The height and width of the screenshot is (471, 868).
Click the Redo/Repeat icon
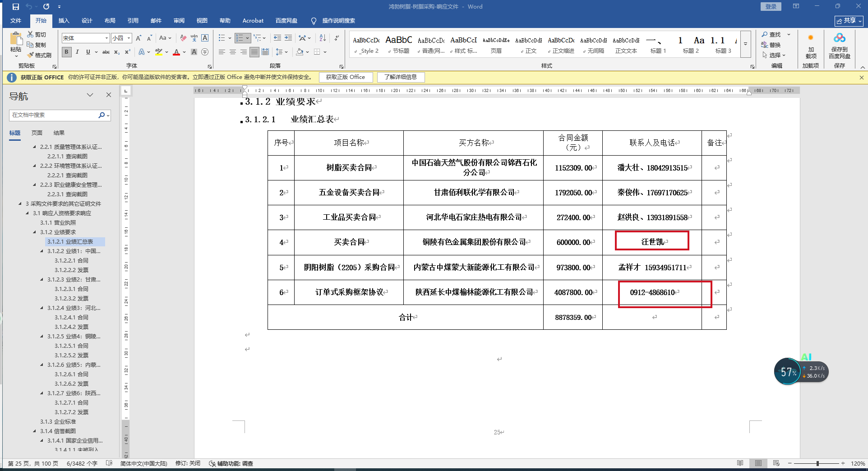point(46,7)
